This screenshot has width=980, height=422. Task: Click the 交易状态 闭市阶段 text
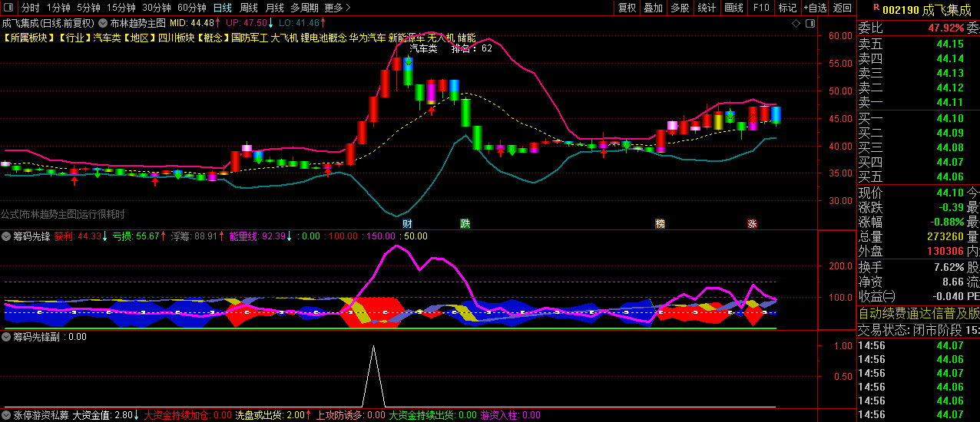coord(911,330)
